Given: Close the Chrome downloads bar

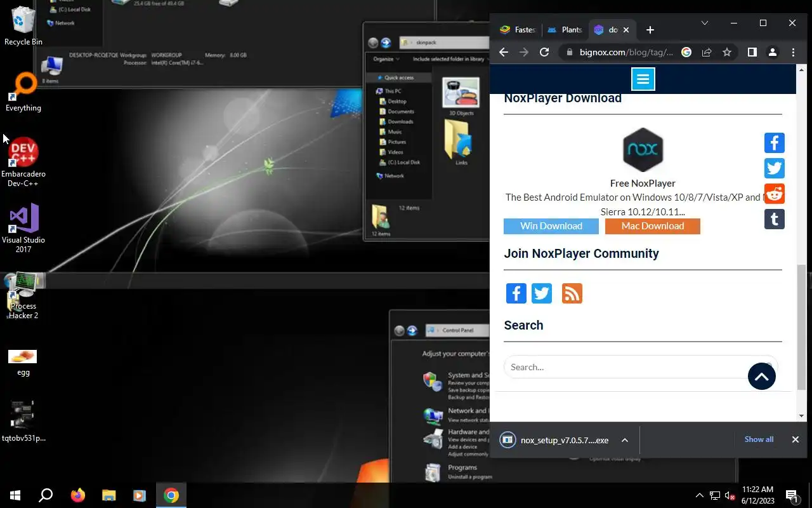Looking at the screenshot, I should tap(795, 439).
